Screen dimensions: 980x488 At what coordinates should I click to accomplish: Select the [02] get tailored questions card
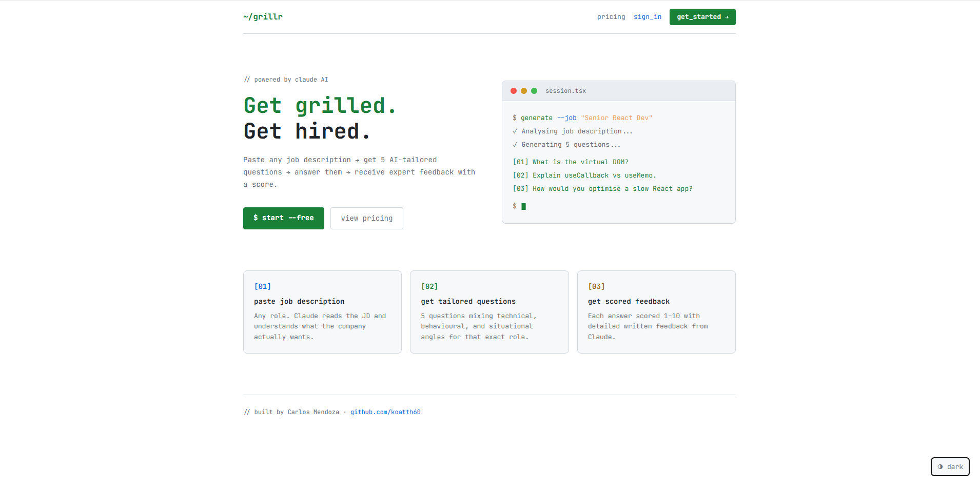point(489,311)
